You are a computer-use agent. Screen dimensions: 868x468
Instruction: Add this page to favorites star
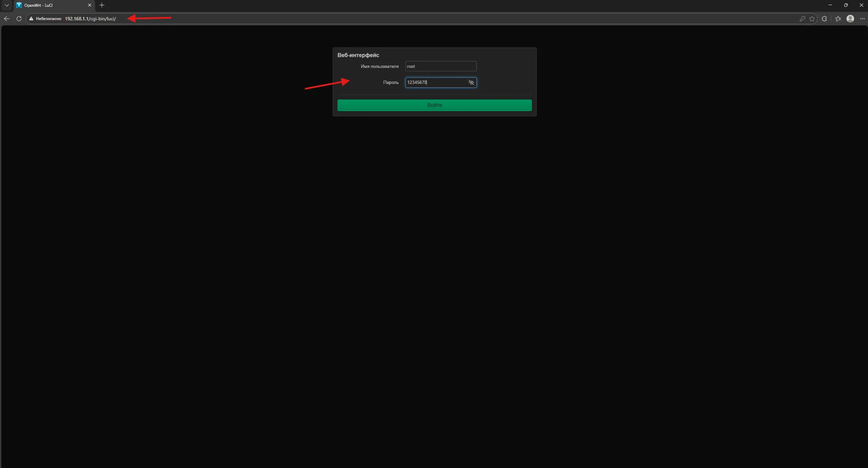812,19
